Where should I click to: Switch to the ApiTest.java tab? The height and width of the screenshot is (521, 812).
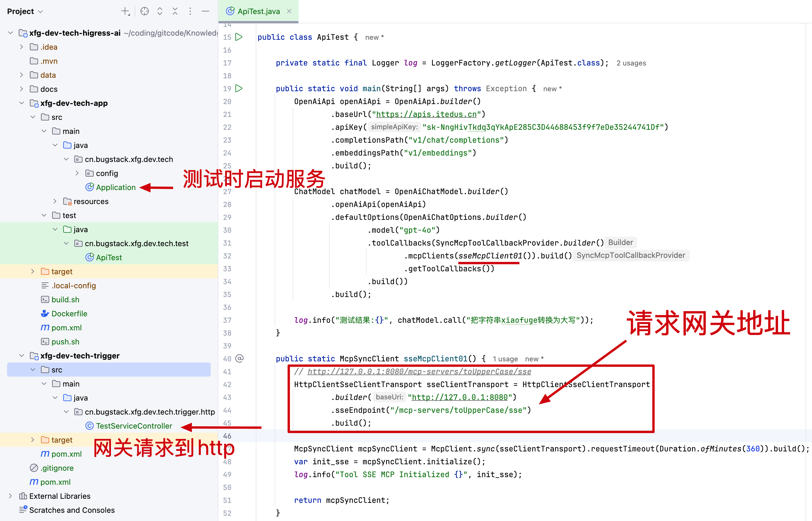coord(258,11)
